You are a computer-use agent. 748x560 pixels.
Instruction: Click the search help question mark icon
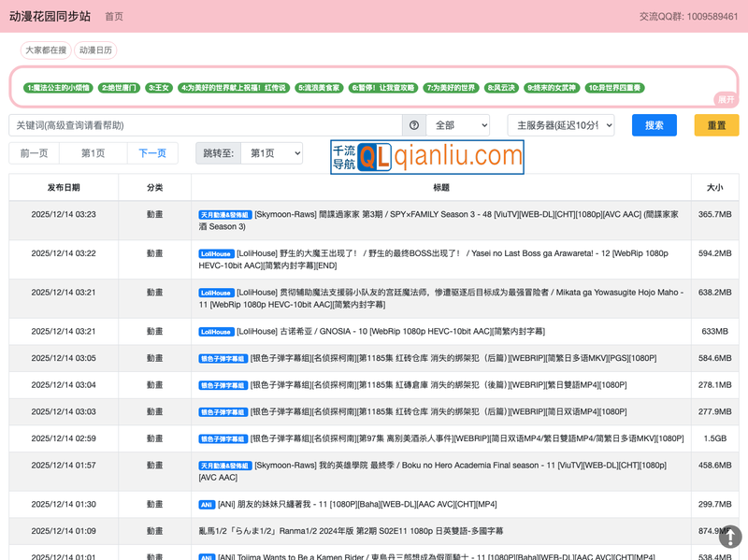click(x=414, y=125)
